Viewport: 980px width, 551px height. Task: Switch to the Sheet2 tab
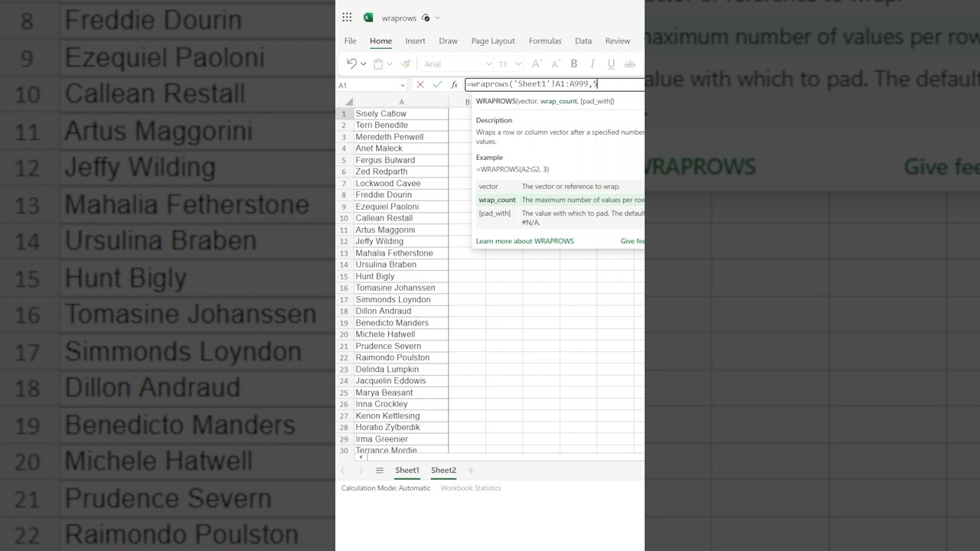pyautogui.click(x=443, y=471)
